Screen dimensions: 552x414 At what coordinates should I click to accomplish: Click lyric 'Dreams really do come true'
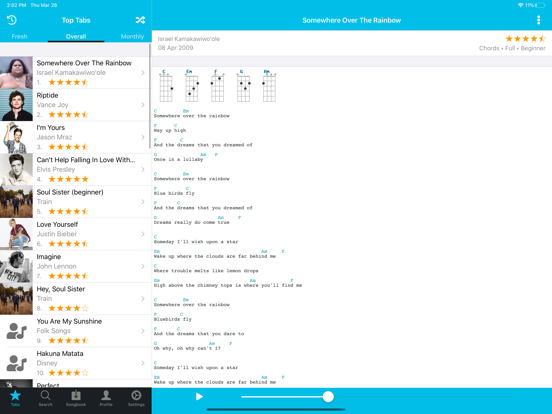point(192,222)
